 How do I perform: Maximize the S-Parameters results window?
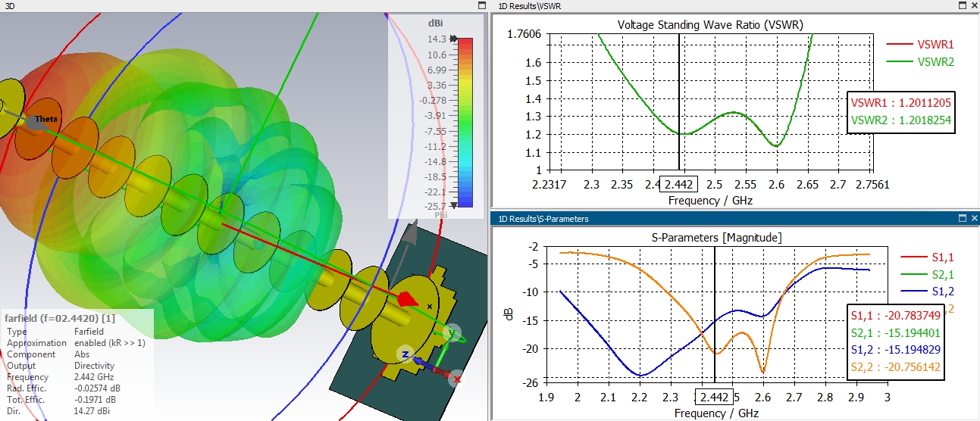tap(963, 218)
